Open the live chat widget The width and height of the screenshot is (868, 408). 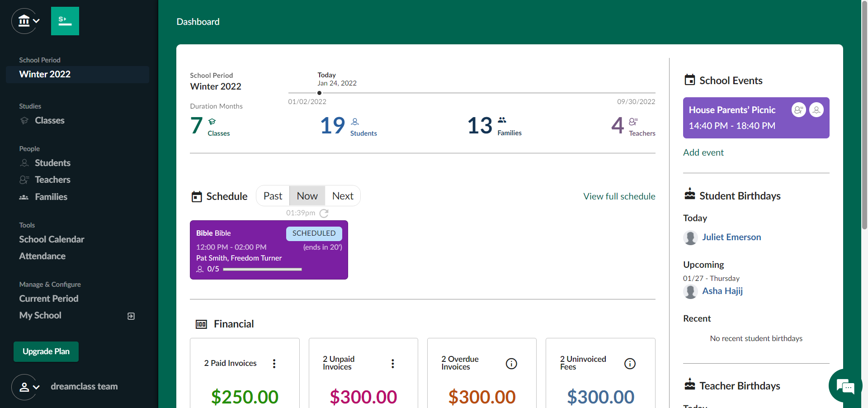[844, 386]
